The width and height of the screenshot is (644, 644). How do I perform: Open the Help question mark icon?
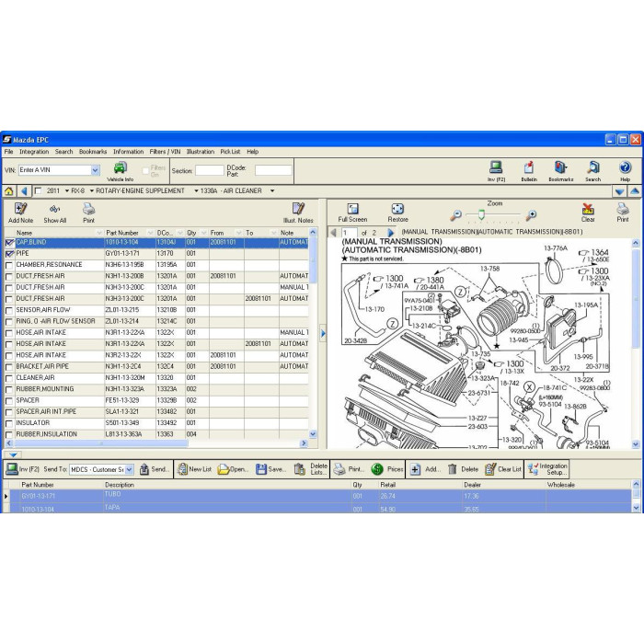tap(625, 171)
